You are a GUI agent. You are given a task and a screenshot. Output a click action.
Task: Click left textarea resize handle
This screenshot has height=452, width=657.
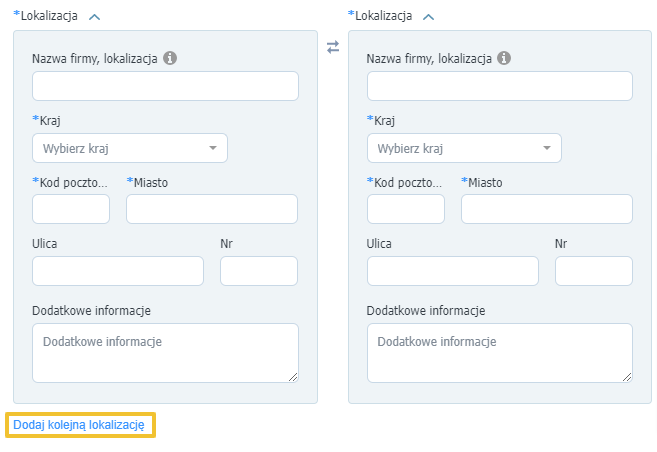(x=293, y=377)
